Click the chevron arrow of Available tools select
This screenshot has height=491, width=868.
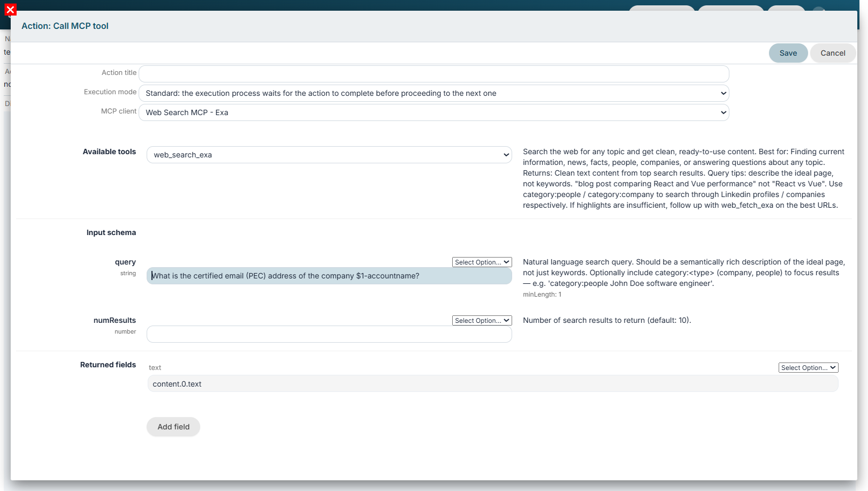pyautogui.click(x=506, y=155)
